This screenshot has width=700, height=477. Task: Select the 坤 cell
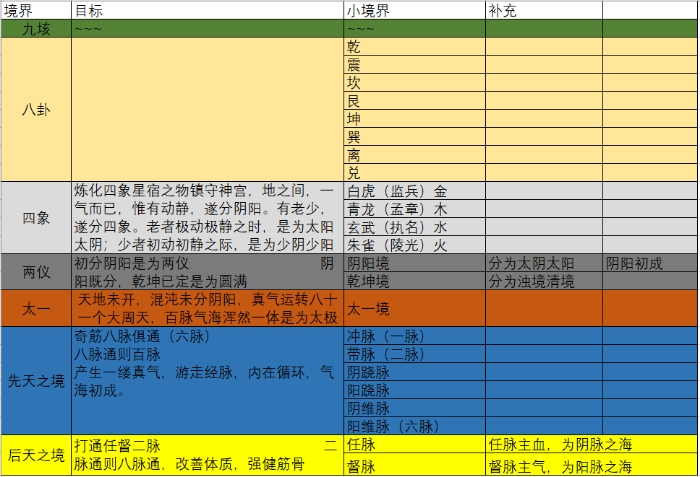414,119
